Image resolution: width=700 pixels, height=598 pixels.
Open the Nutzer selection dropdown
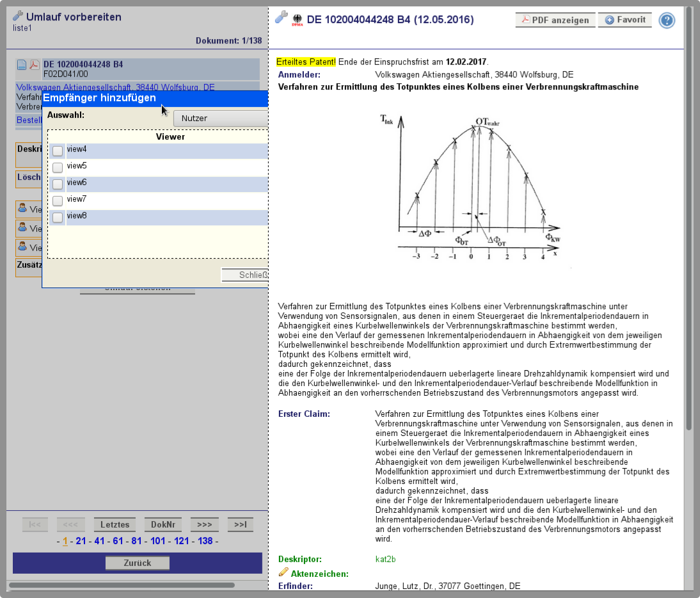click(221, 118)
